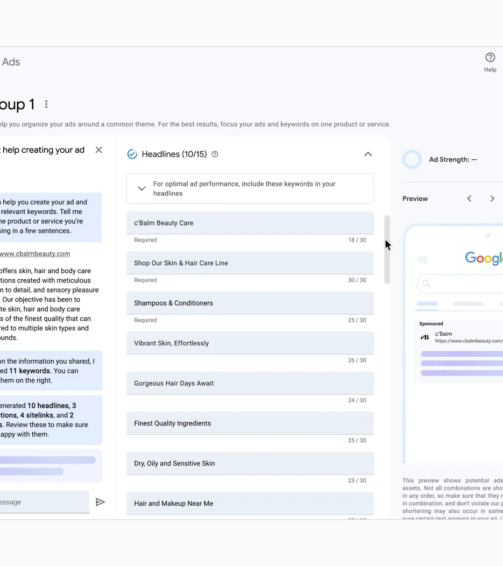The height and width of the screenshot is (566, 503).
Task: Collapse the Headlines section chevron
Action: pos(368,154)
